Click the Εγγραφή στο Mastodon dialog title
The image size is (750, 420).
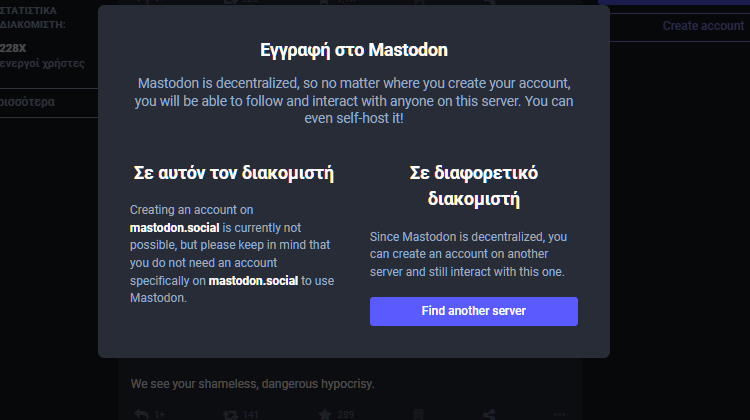[354, 50]
